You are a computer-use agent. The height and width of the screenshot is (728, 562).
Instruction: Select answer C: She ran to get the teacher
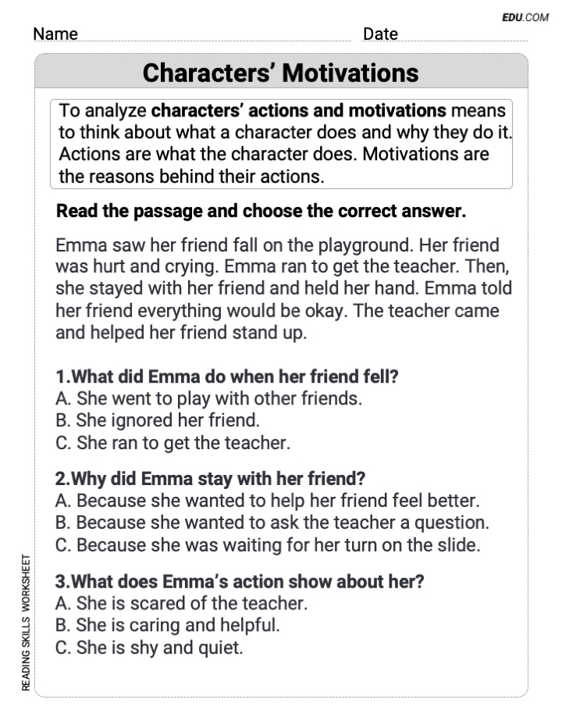173,442
